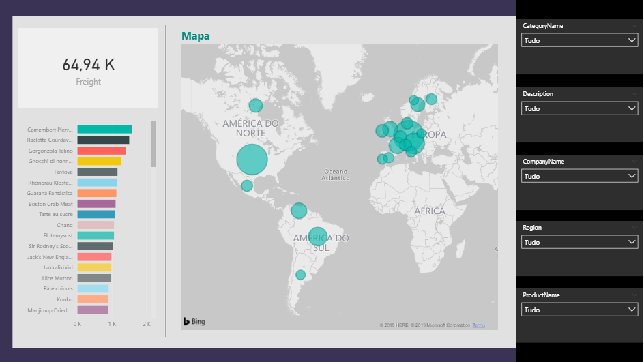Open the Terms link on the map
The width and height of the screenshot is (644, 362).
tap(478, 325)
